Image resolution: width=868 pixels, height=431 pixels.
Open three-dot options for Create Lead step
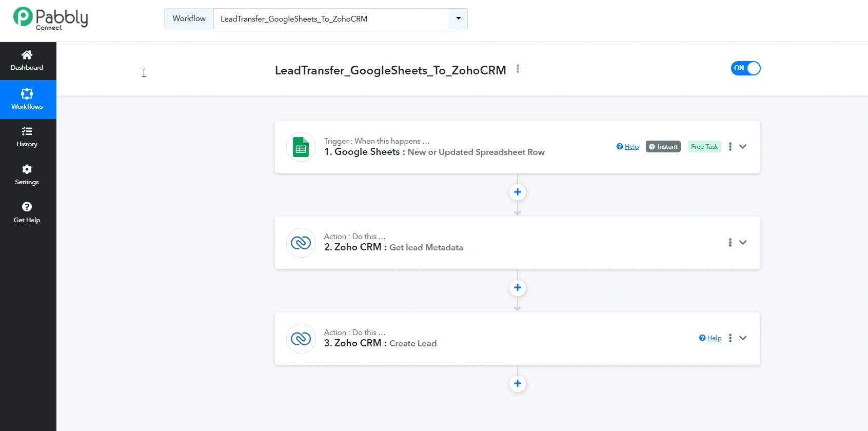[730, 338]
